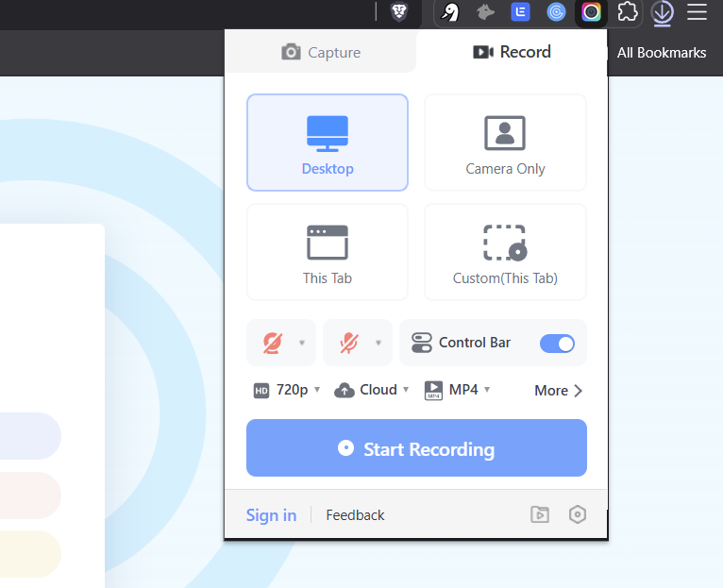Open the MP4 format dropdown
The height and width of the screenshot is (588, 723).
[x=458, y=390]
